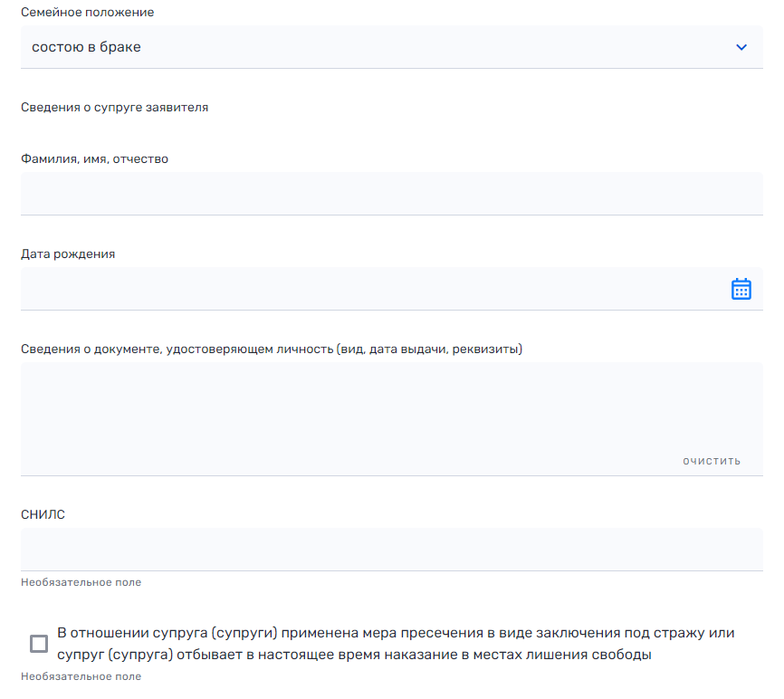The height and width of the screenshot is (699, 784).
Task: Click into the Дата рождения input field
Action: pos(371,289)
